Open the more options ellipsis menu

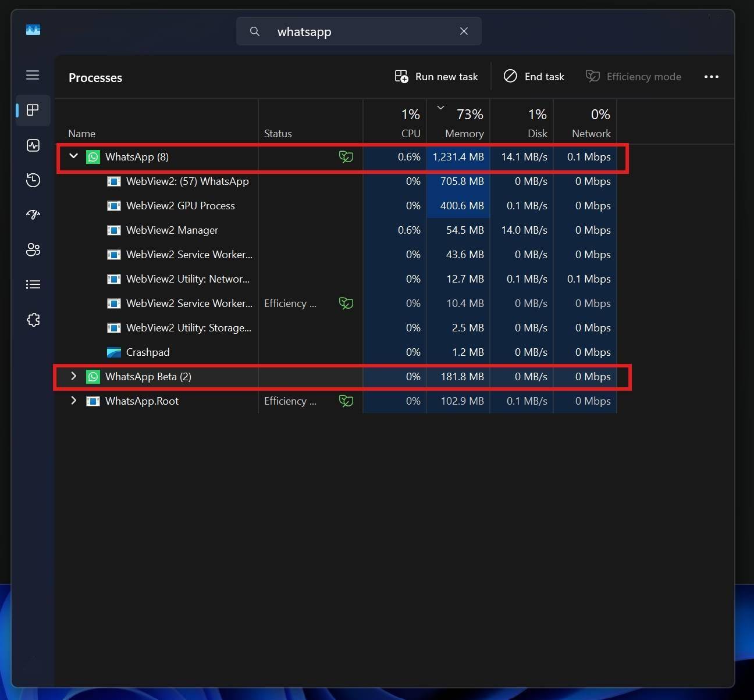711,77
